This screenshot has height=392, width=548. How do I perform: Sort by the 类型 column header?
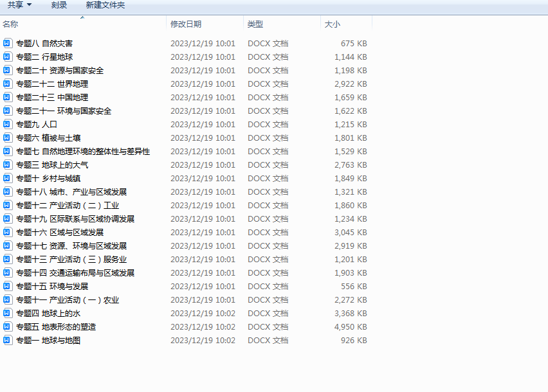click(x=282, y=24)
